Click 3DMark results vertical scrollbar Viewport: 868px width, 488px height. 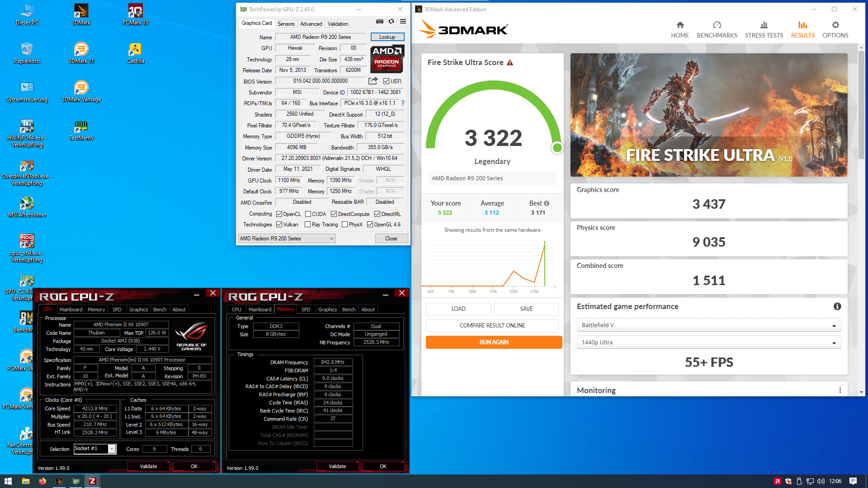click(861, 105)
